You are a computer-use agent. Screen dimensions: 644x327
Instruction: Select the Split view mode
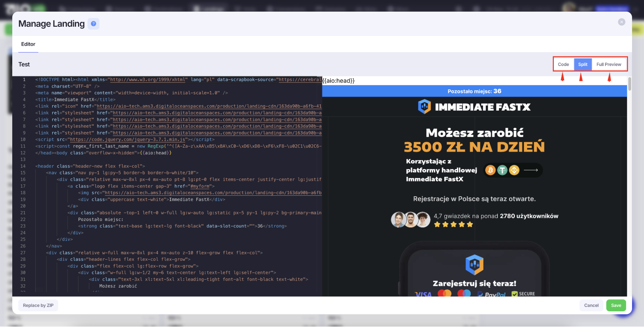tap(582, 64)
